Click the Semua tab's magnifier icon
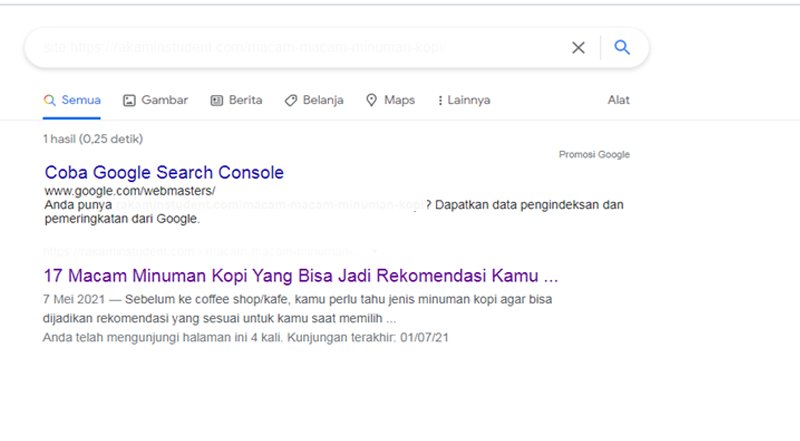The height and width of the screenshot is (441, 800). coord(49,100)
